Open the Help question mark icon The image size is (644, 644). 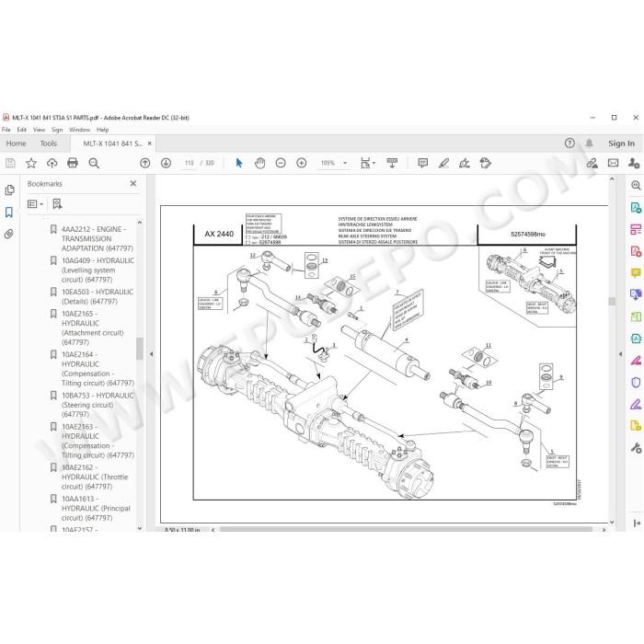[x=569, y=143]
